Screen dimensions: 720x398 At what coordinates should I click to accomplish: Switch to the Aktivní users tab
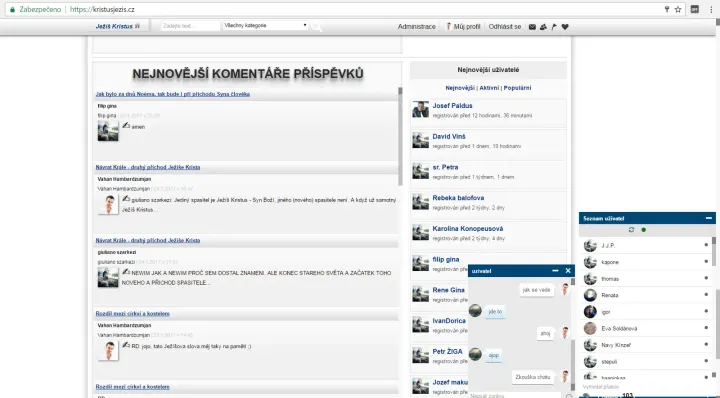(489, 88)
